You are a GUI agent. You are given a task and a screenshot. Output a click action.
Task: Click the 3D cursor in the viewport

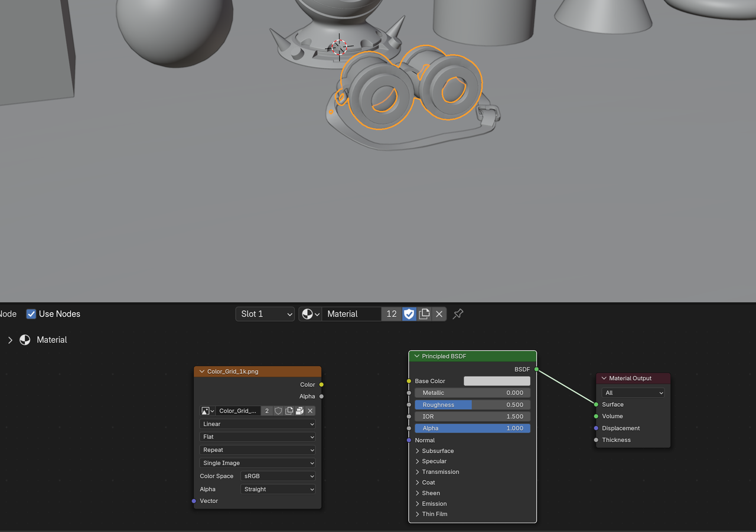pos(339,47)
